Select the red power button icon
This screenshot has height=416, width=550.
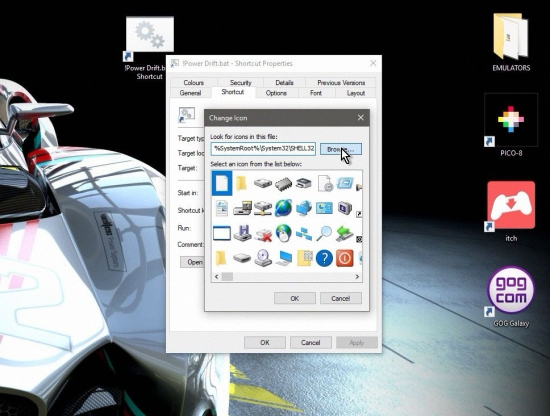344,258
